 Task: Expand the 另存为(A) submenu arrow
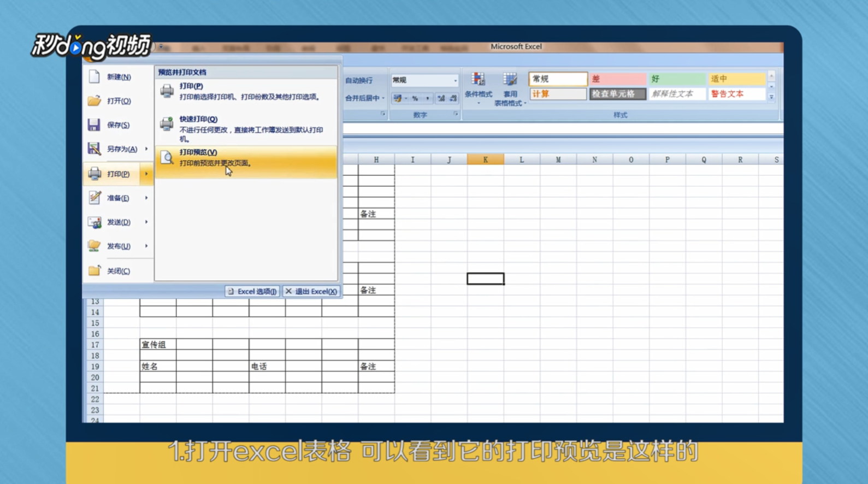(146, 149)
